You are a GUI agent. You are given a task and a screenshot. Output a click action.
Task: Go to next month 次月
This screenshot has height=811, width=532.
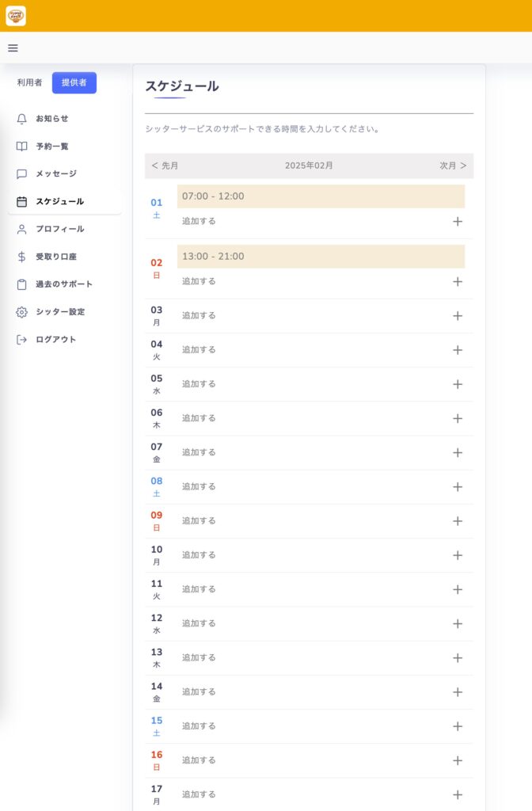(x=453, y=166)
